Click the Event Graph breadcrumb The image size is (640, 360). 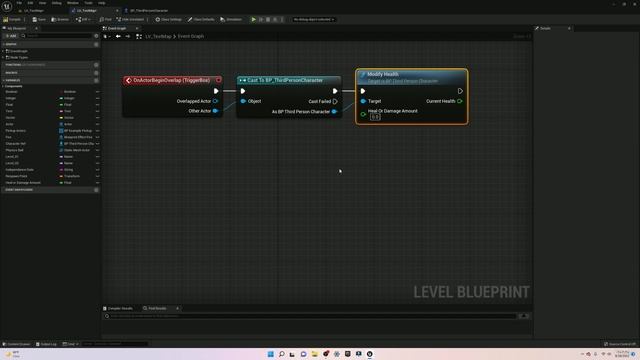click(x=191, y=36)
